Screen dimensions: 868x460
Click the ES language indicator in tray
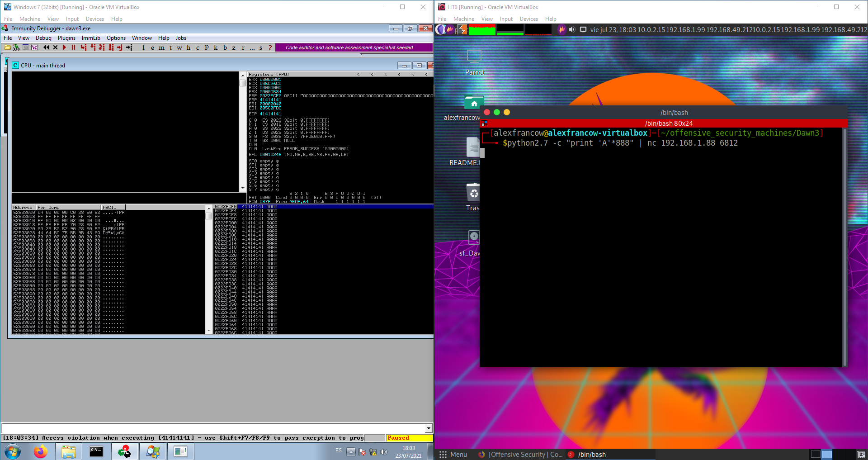[339, 451]
